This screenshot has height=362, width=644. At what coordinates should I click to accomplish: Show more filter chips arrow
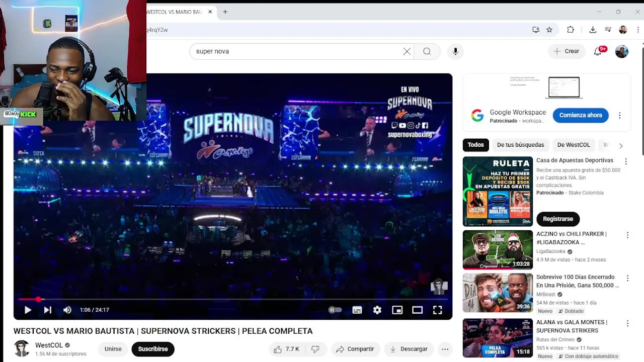(621, 145)
